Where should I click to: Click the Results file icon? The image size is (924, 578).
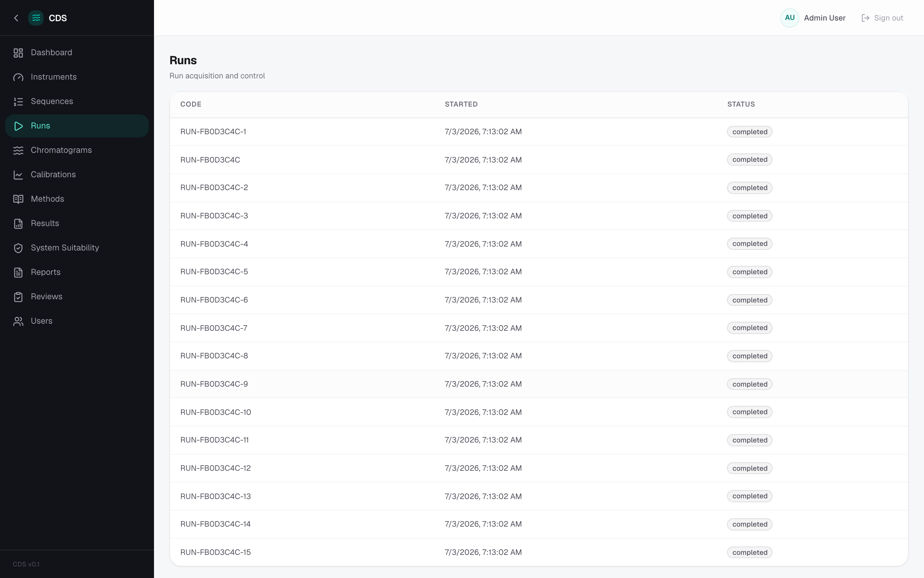click(x=18, y=223)
